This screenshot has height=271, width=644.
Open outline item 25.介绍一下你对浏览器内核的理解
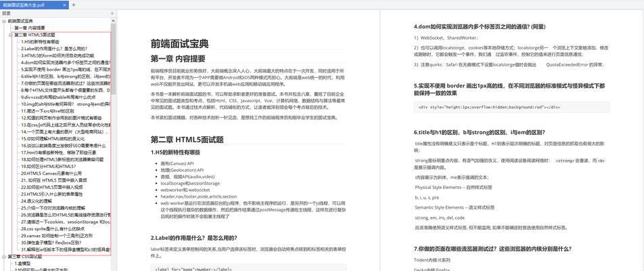click(53, 208)
